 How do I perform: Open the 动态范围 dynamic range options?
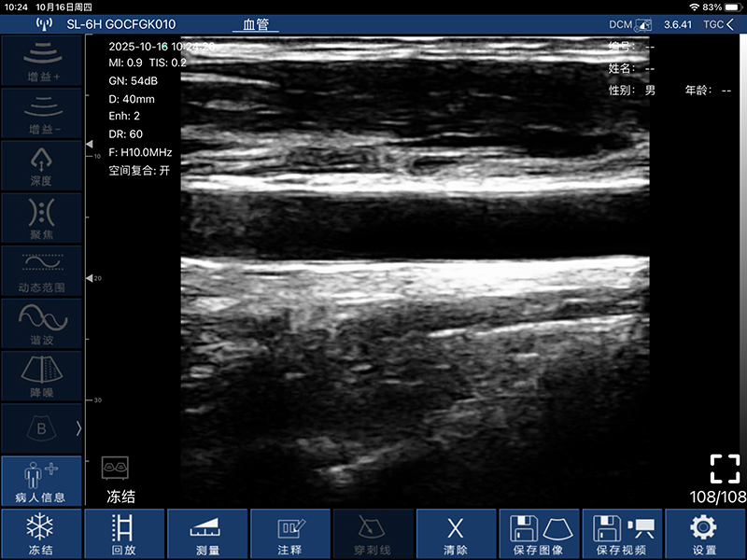tap(41, 270)
